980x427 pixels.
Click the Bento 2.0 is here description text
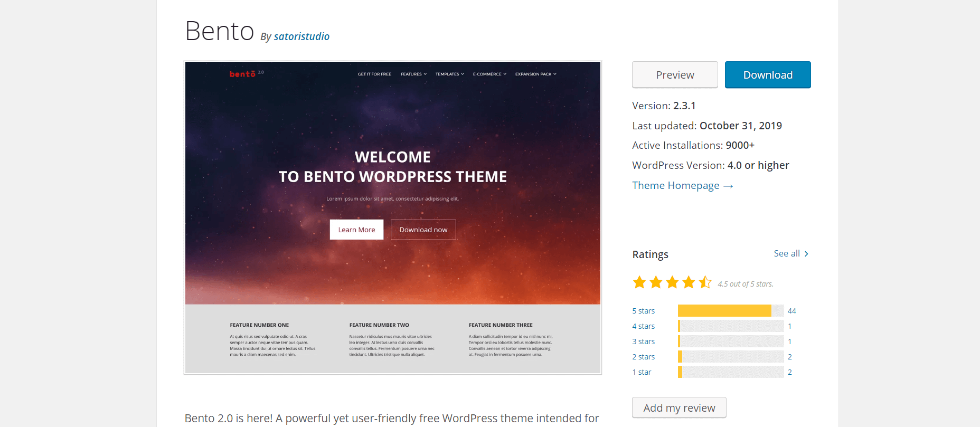click(392, 418)
